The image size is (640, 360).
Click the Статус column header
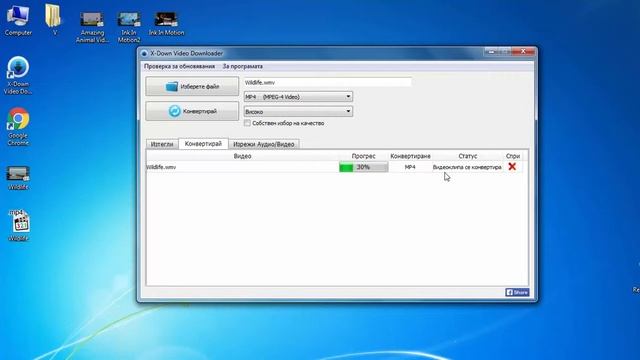(467, 156)
